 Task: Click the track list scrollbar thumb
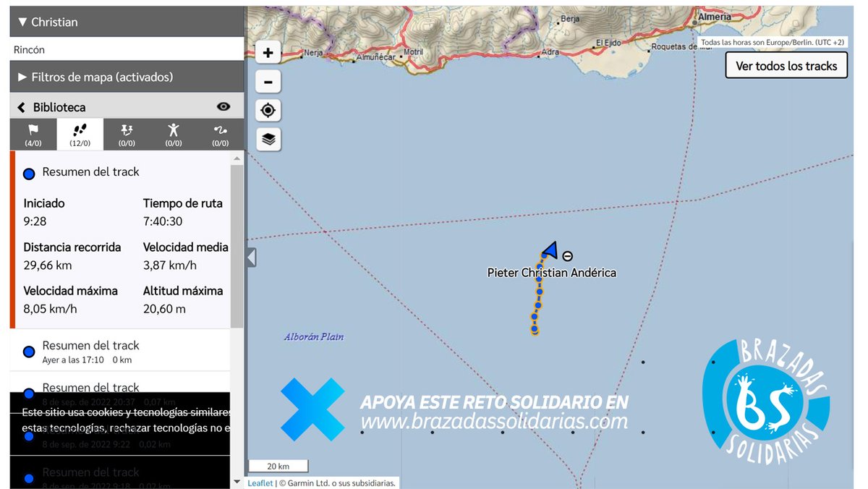pos(237,247)
